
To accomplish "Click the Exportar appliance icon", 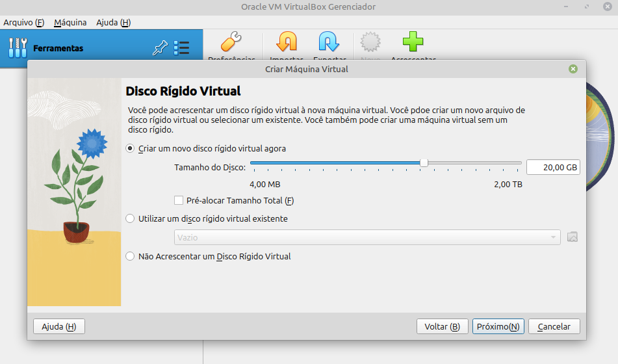I will (x=329, y=43).
